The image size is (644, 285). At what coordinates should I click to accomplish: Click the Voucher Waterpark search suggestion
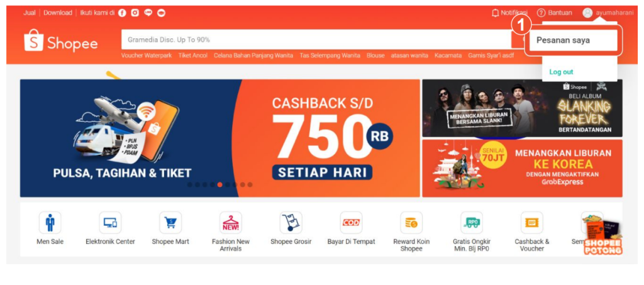pyautogui.click(x=146, y=55)
